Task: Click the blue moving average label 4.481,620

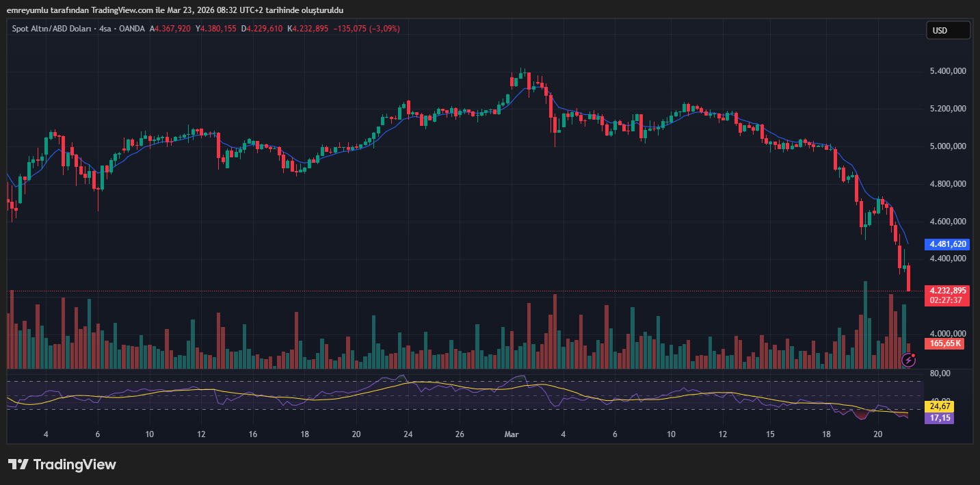Action: pos(946,244)
